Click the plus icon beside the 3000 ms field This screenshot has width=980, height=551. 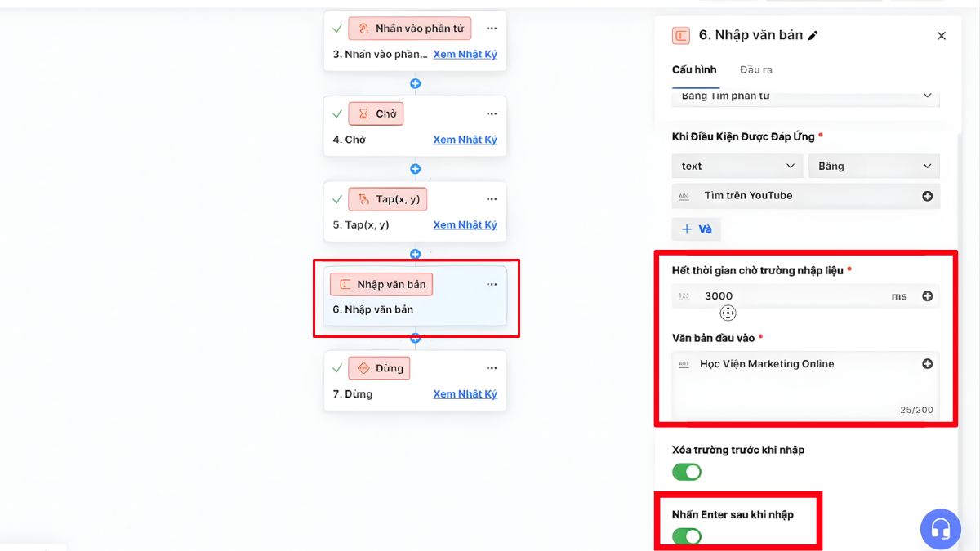928,295
